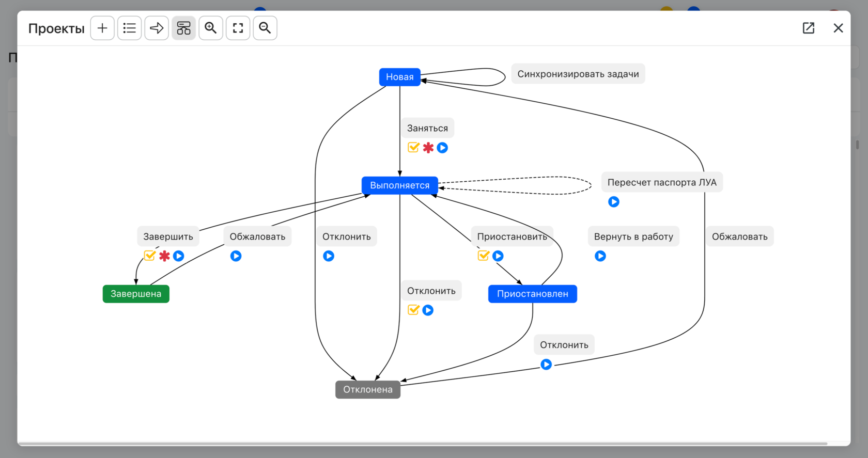
Task: Select the green Завершена status node
Action: click(x=136, y=294)
